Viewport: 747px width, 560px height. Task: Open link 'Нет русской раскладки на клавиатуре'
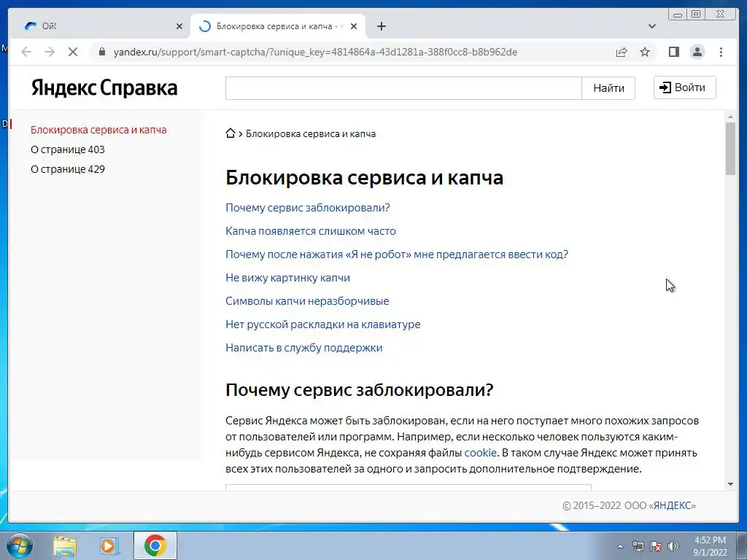pos(323,324)
